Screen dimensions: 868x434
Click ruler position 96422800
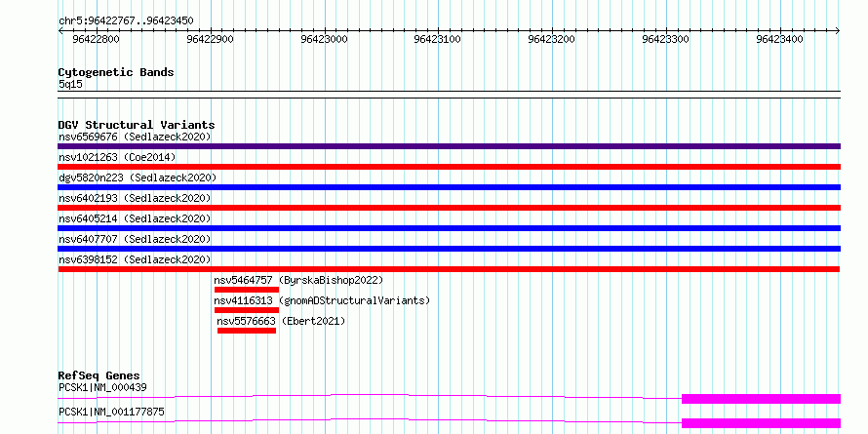pyautogui.click(x=97, y=39)
